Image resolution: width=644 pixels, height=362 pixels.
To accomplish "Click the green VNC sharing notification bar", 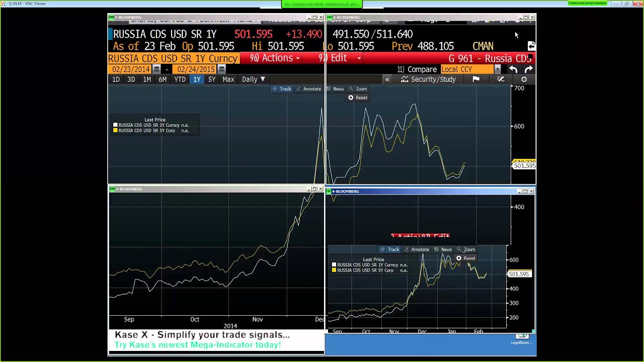I will (322, 4).
